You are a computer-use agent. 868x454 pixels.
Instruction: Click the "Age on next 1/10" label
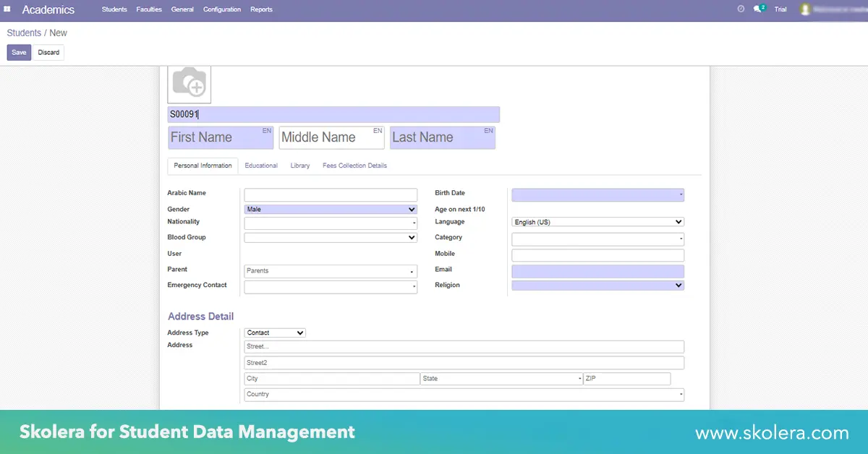point(460,210)
